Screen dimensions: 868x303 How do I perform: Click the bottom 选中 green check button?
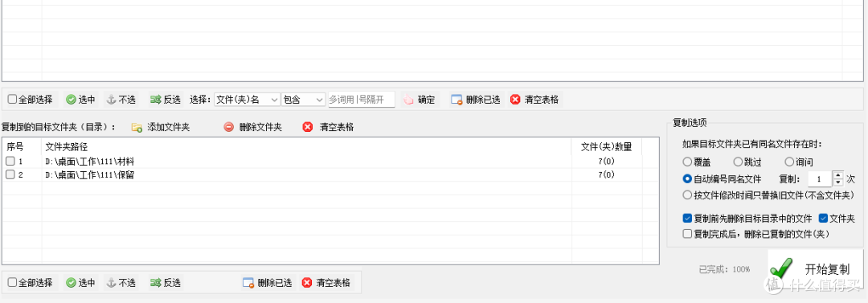(81, 282)
